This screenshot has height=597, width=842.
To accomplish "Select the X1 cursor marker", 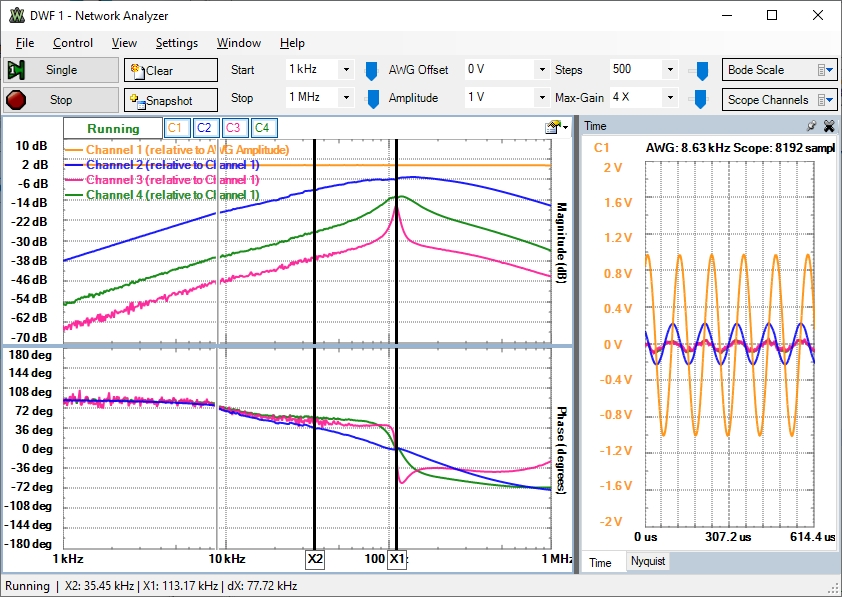I will point(398,558).
